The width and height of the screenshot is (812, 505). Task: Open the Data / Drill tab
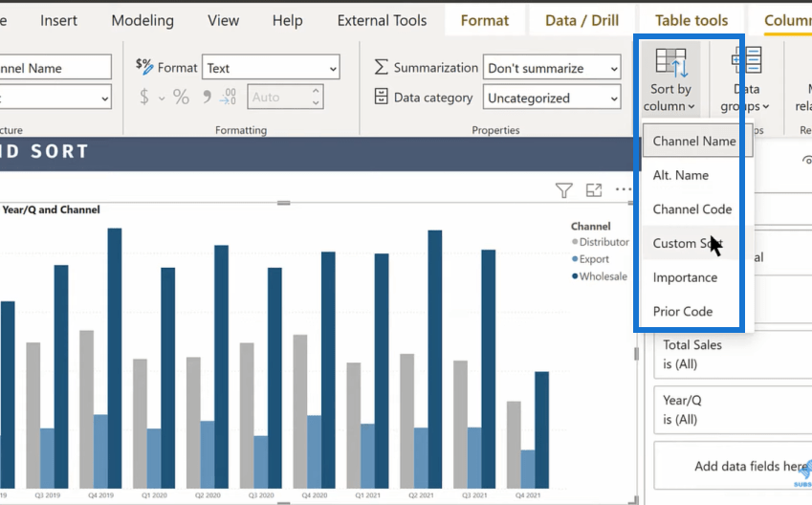(x=582, y=20)
